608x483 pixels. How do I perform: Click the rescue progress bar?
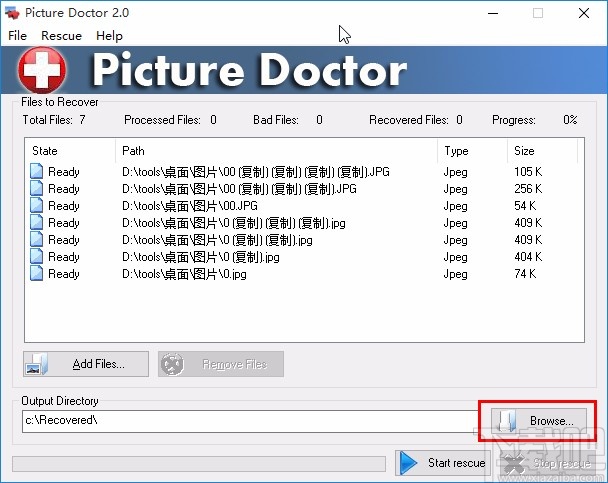pos(199,464)
